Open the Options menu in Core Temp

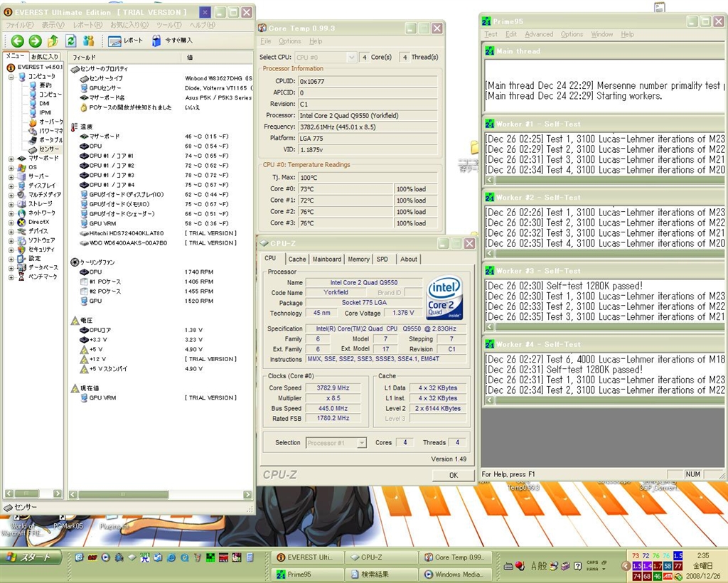(289, 41)
